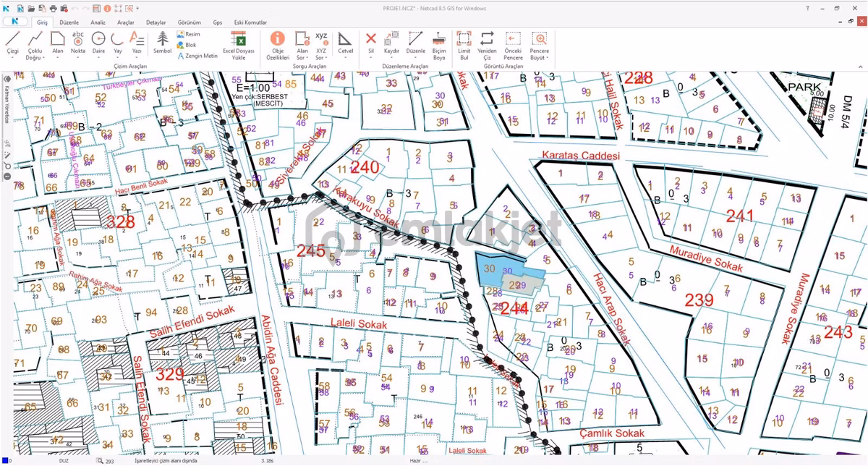Pick the Alan area tool
Image resolution: width=868 pixels, height=466 pixels.
[x=58, y=43]
